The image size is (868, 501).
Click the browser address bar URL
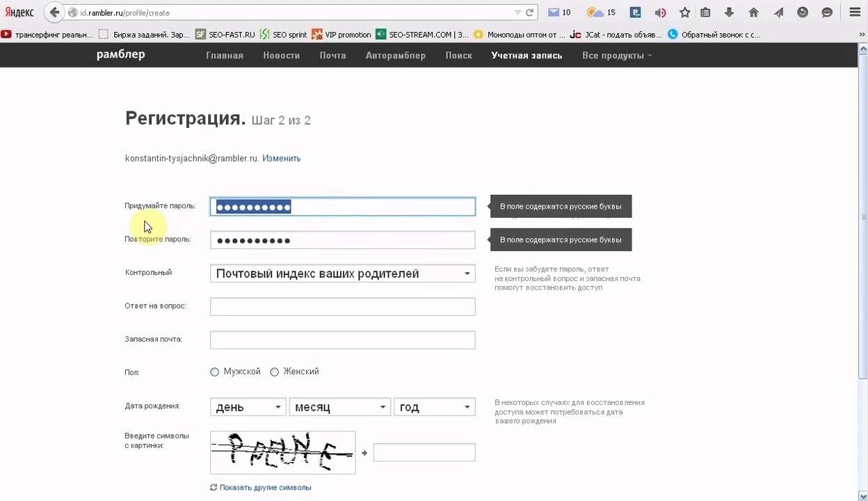tap(124, 13)
